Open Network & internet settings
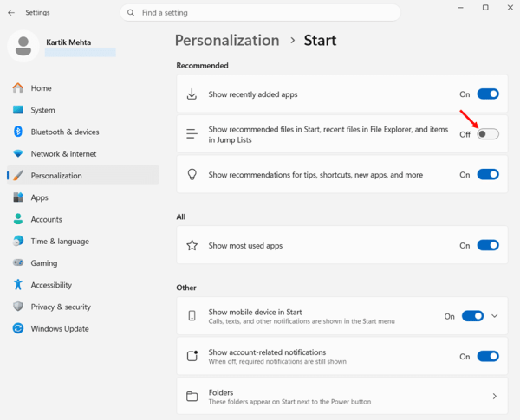520x420 pixels. click(x=63, y=153)
